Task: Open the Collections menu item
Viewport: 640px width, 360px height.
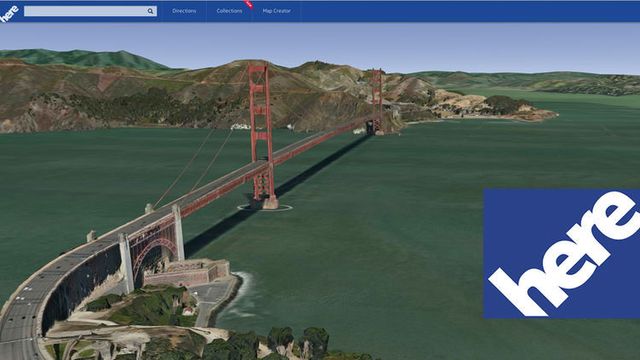Action: (229, 11)
